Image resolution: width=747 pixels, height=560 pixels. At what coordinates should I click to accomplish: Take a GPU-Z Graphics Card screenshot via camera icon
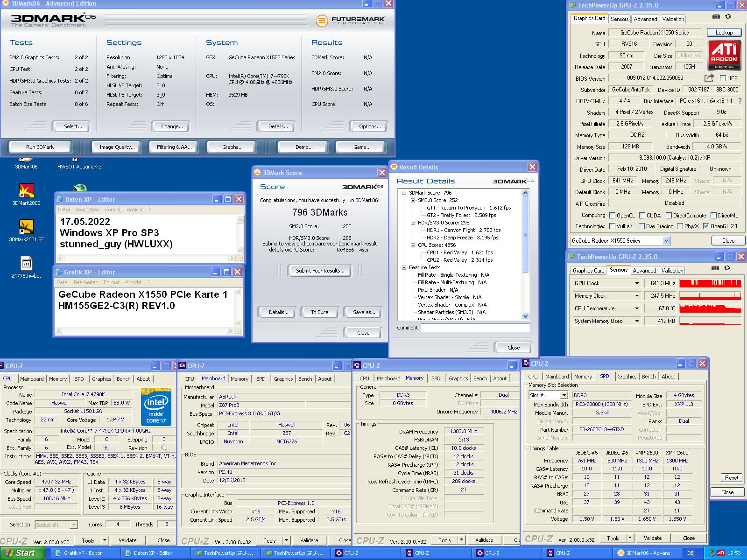716,17
